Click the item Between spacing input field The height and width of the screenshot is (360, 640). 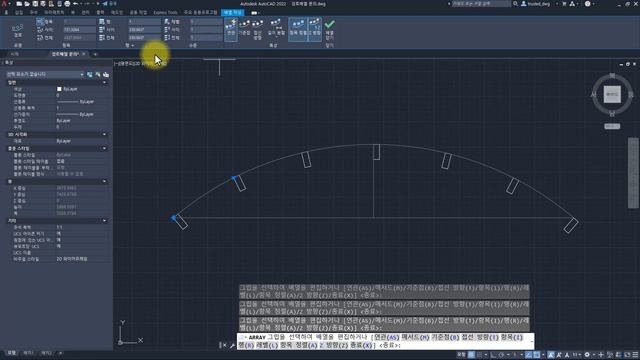click(79, 30)
